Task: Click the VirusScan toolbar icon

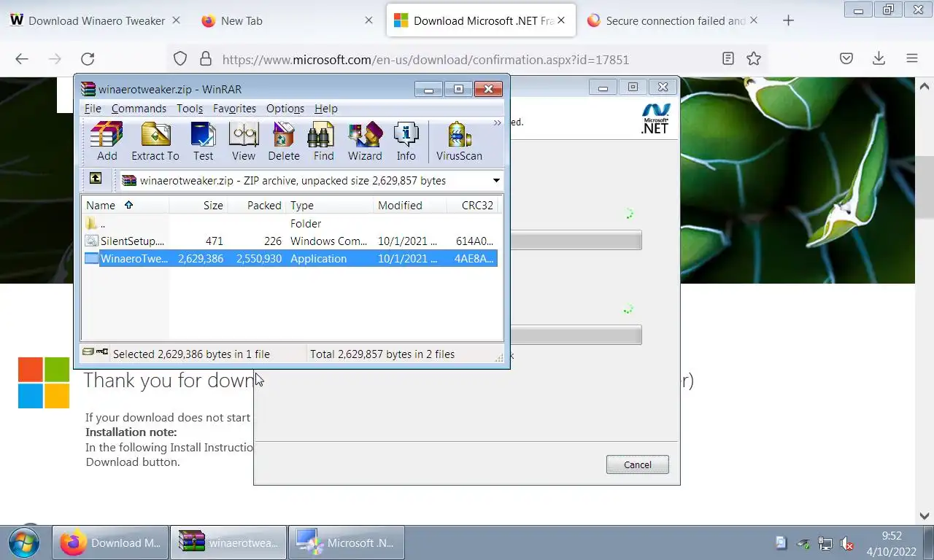Action: 459,141
